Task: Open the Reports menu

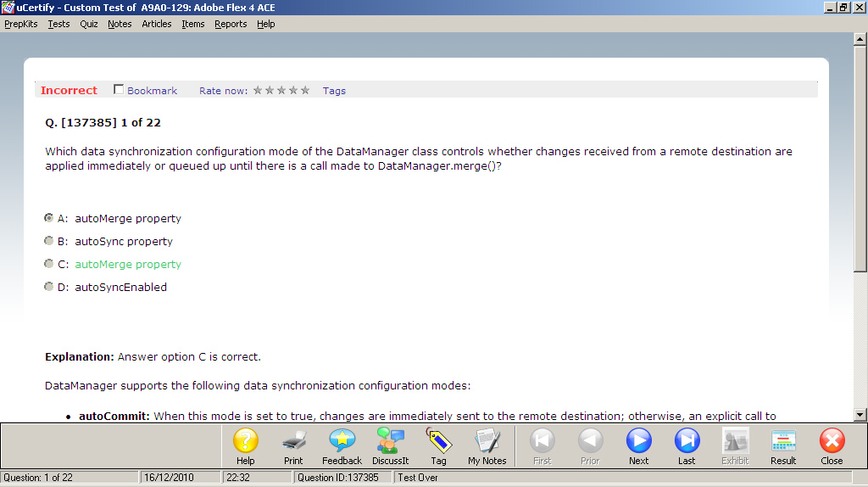Action: 231,24
